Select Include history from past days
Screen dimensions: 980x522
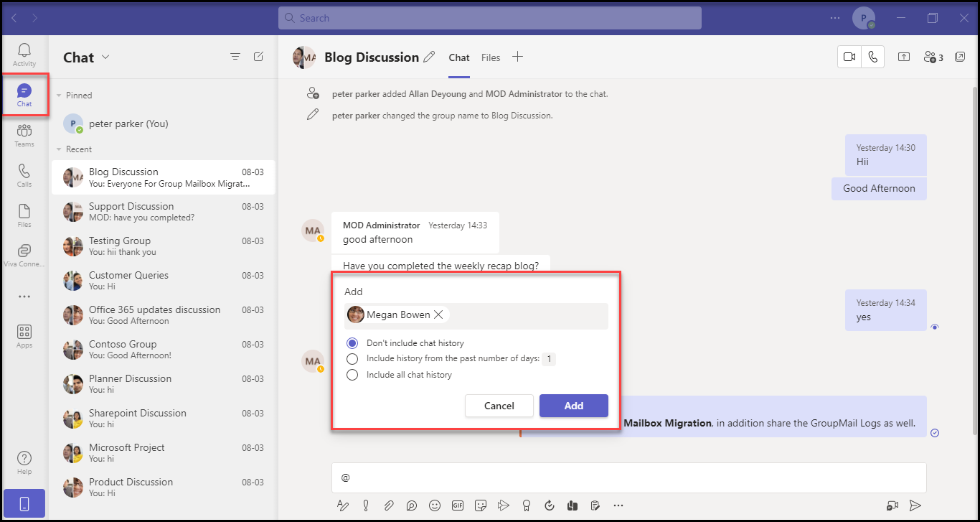pos(352,359)
